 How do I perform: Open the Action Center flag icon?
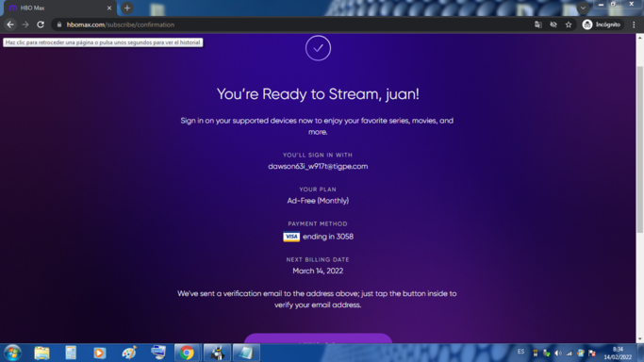click(592, 353)
